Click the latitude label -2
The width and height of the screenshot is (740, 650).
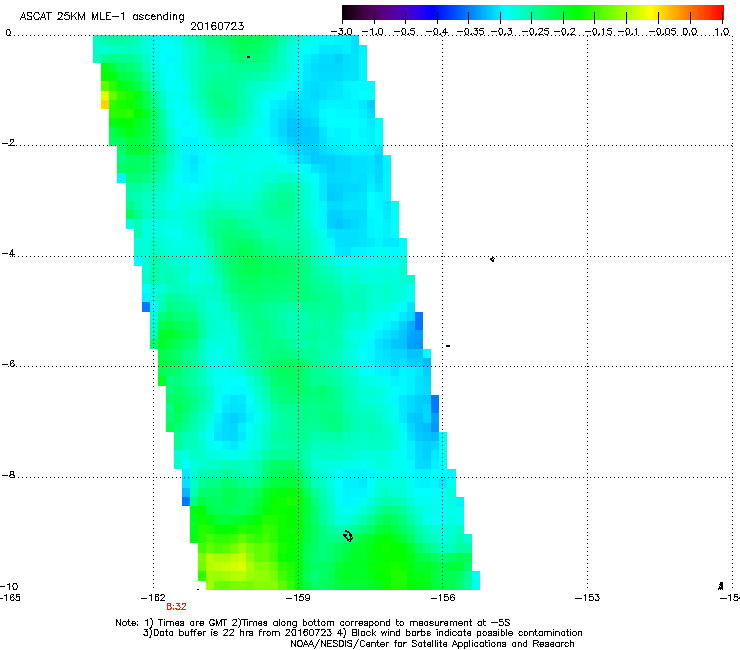(8, 143)
